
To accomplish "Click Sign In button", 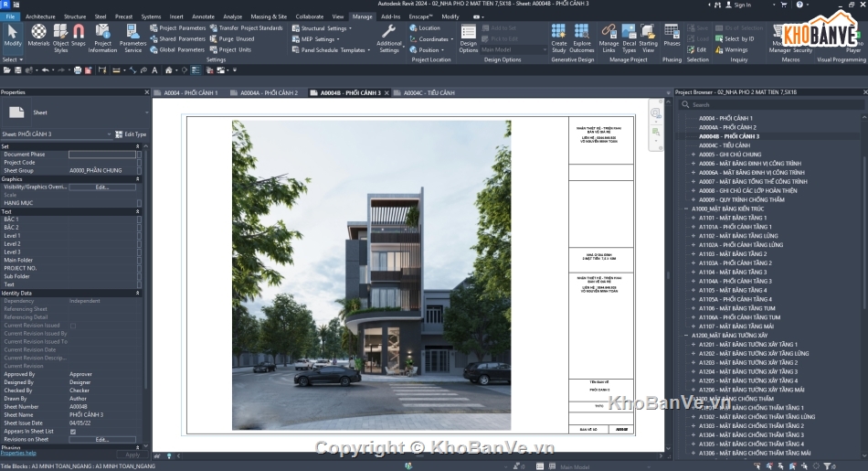I will pos(738,5).
